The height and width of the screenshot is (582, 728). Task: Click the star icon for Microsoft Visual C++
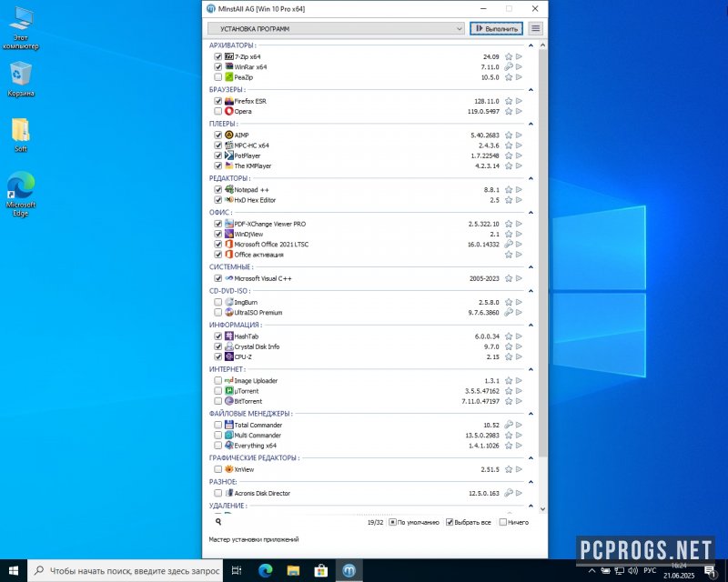coord(509,278)
